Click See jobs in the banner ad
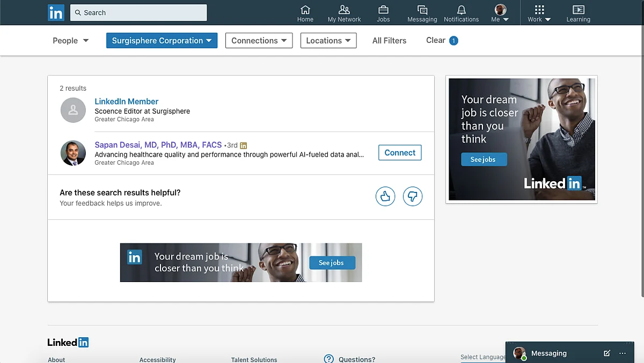This screenshot has width=644, height=363. pyautogui.click(x=332, y=263)
